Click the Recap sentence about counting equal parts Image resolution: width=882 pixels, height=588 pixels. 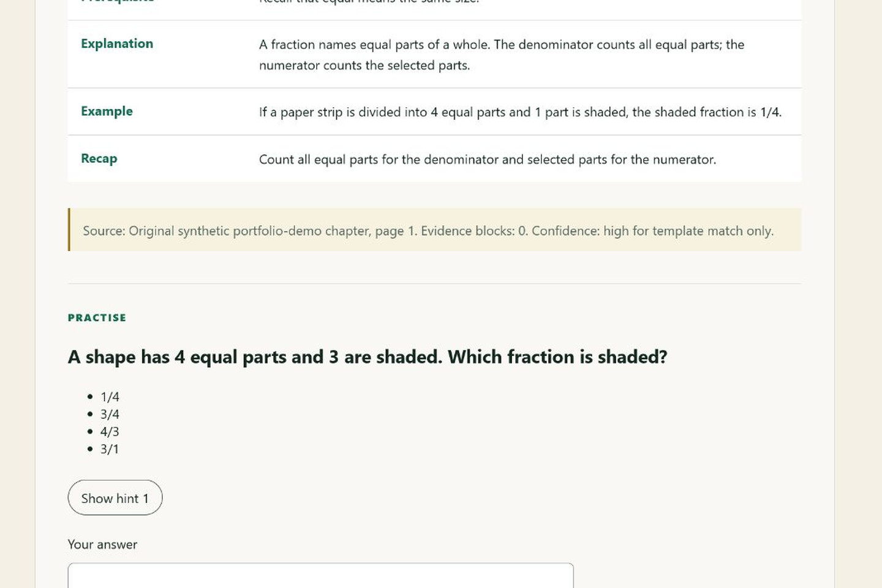click(488, 159)
